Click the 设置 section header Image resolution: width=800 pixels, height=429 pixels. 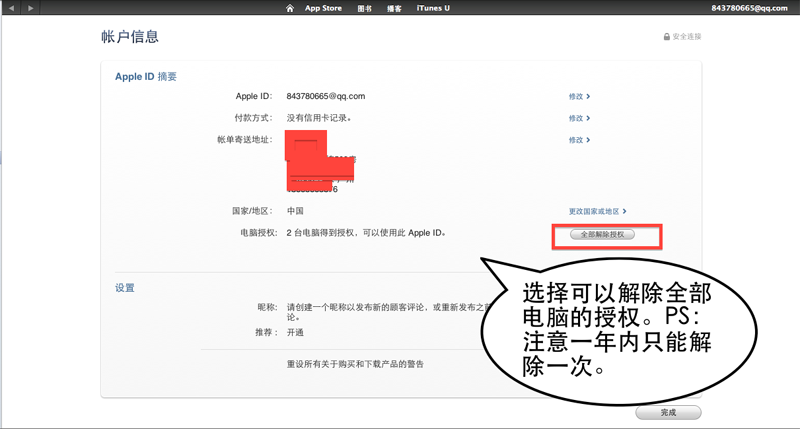tap(125, 288)
